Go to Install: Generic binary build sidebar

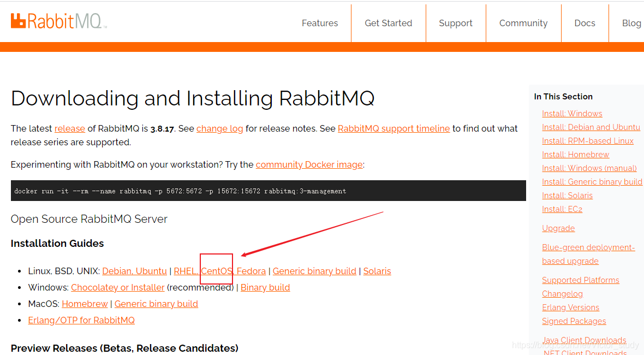(x=592, y=182)
